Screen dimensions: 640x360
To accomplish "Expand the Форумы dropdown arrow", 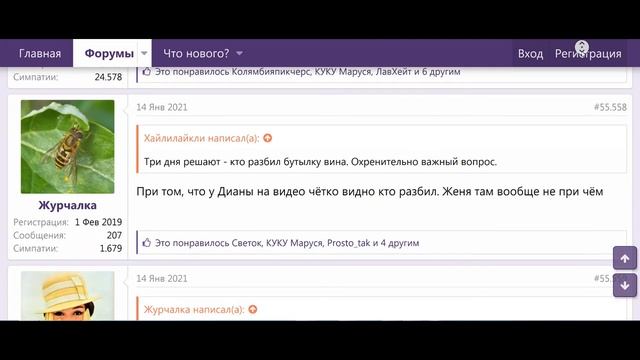I will (144, 53).
